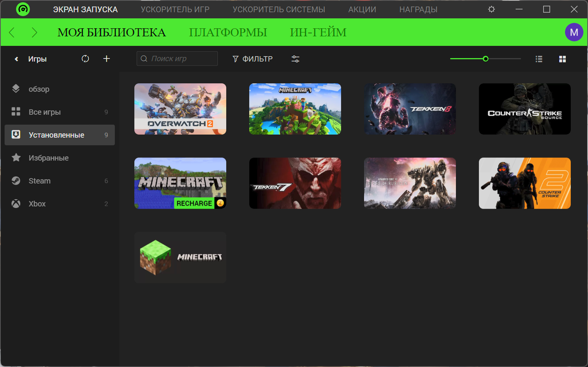Open settings via the gear icon
Image resolution: width=588 pixels, height=367 pixels.
click(492, 9)
